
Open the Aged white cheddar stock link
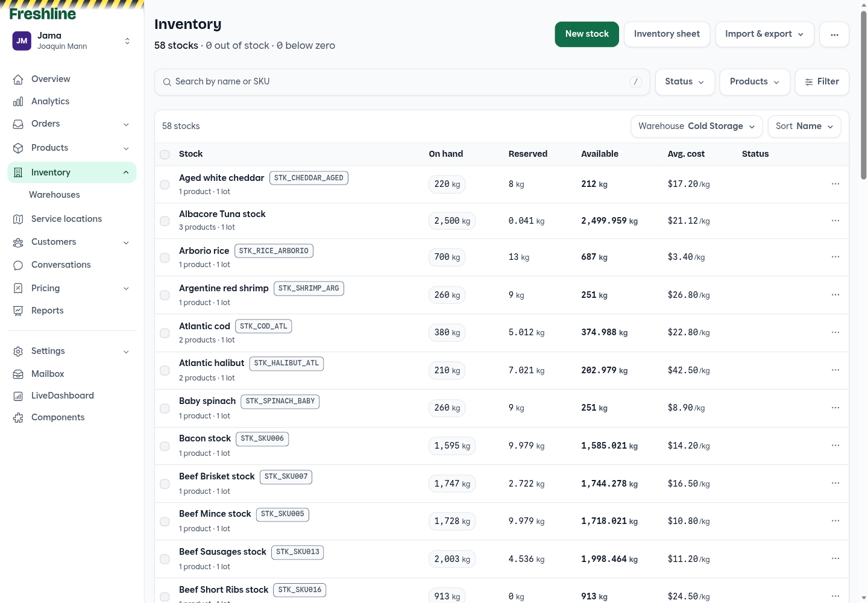221,178
